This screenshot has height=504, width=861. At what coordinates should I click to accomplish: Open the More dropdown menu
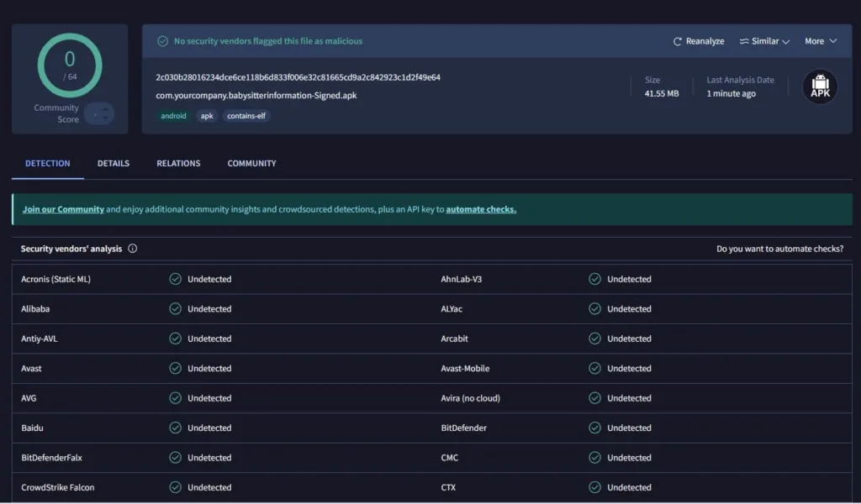click(821, 41)
